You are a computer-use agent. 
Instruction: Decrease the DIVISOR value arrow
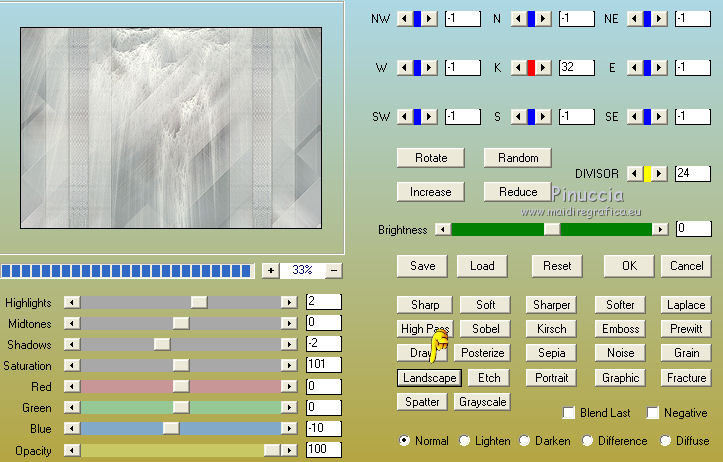[635, 174]
